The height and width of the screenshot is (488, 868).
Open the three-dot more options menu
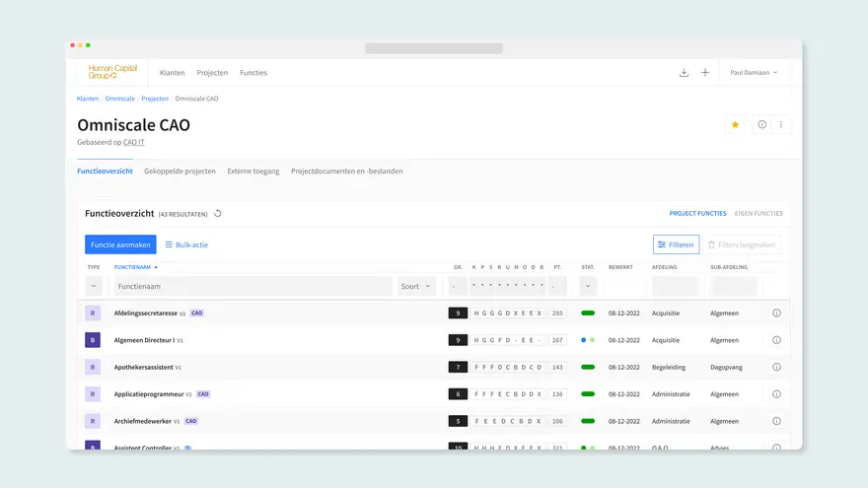781,124
